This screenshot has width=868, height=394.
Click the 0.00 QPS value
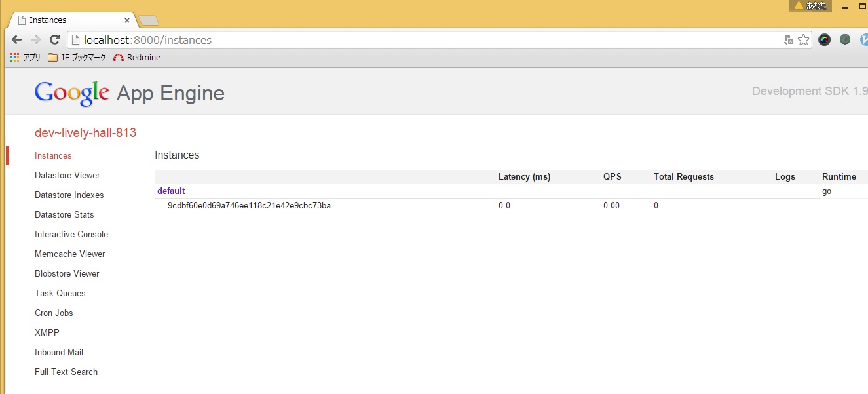[611, 206]
